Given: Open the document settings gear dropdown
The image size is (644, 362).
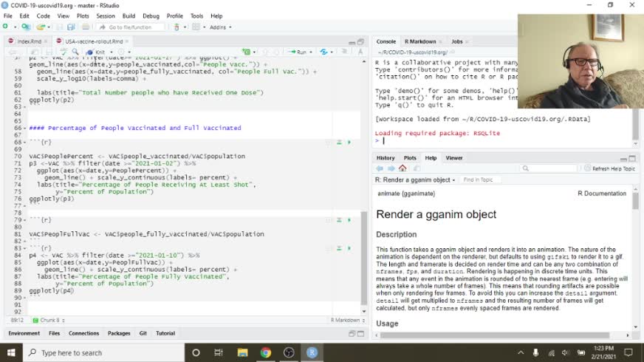Looking at the screenshot, I should [123, 52].
